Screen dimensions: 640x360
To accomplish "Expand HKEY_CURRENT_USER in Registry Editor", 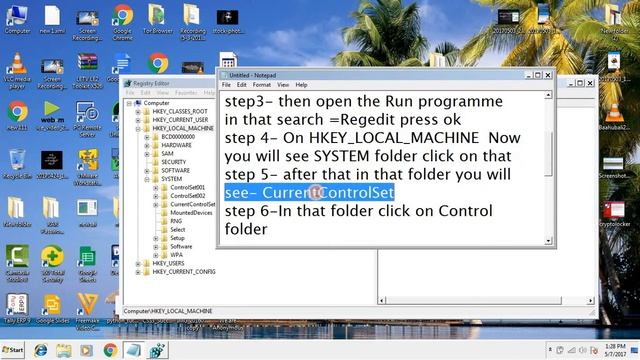I will (x=138, y=120).
